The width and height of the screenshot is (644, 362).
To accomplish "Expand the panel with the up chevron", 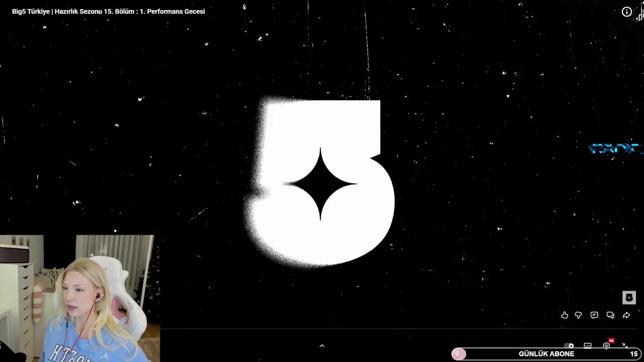I will tap(322, 346).
